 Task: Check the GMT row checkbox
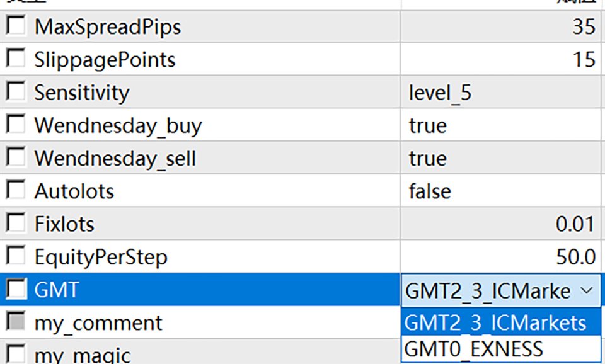coord(16,289)
